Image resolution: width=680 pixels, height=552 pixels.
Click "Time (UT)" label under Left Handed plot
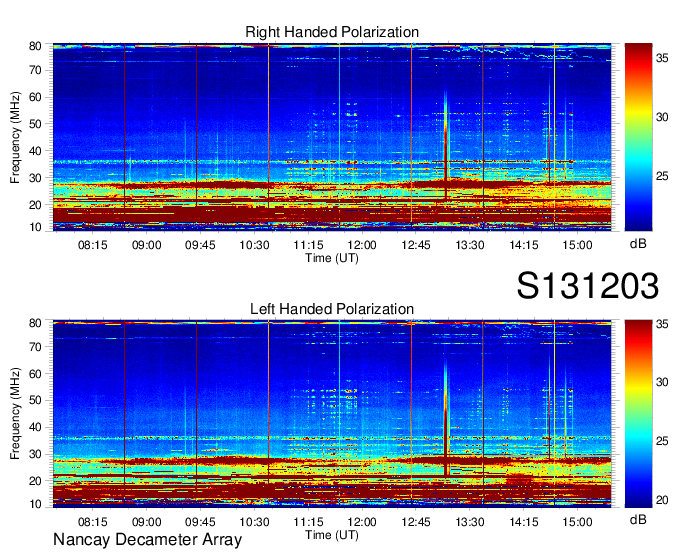pos(332,535)
